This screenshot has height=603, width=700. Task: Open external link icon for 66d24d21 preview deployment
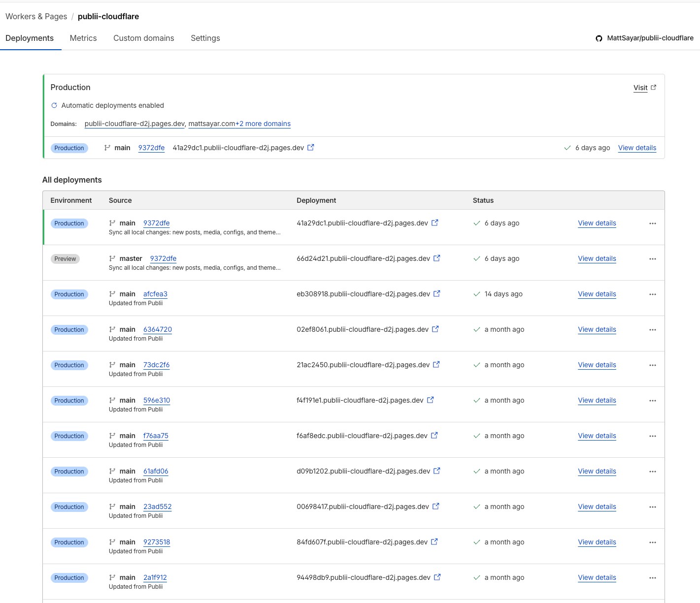pyautogui.click(x=437, y=258)
